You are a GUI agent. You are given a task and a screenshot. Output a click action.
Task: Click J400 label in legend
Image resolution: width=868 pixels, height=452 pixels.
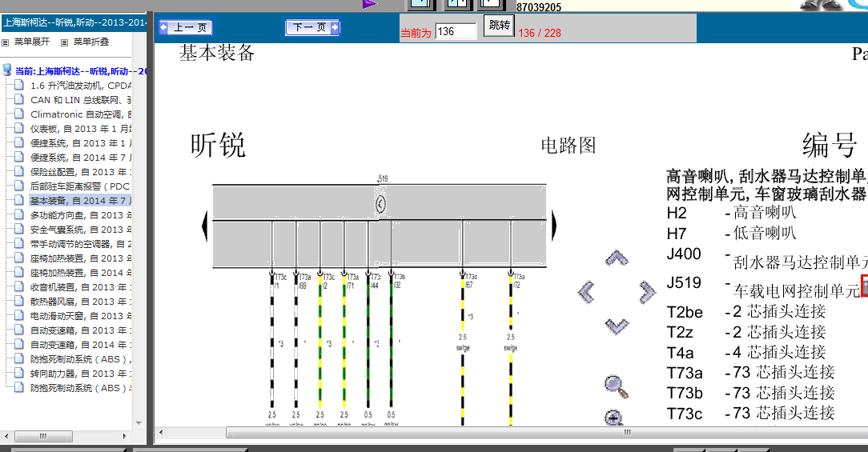click(684, 254)
